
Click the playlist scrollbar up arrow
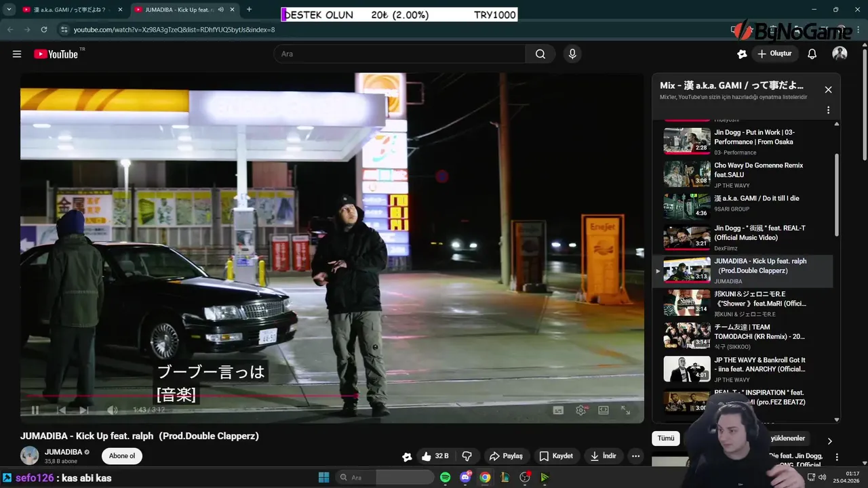click(x=836, y=124)
